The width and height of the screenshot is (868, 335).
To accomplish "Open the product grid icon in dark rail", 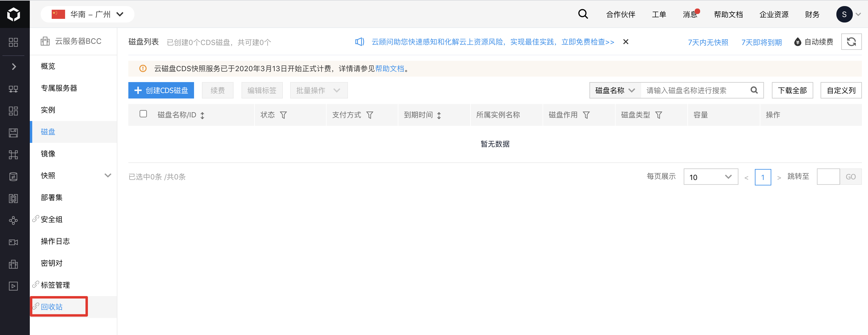I will click(x=13, y=43).
